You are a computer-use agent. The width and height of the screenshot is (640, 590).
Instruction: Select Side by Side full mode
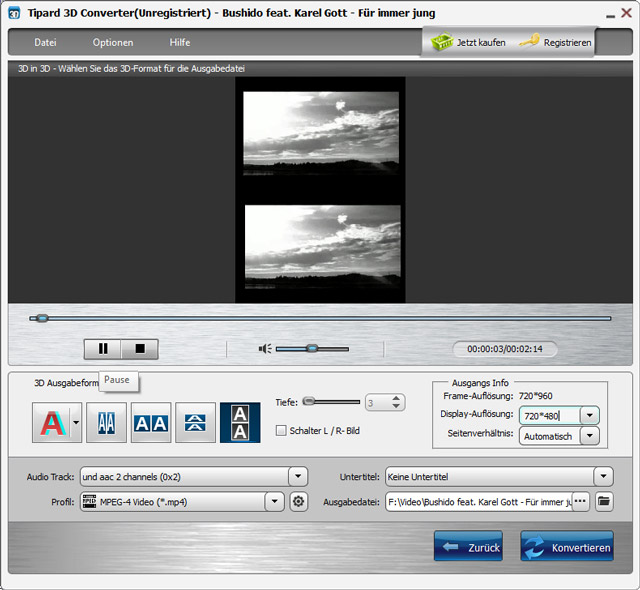151,423
